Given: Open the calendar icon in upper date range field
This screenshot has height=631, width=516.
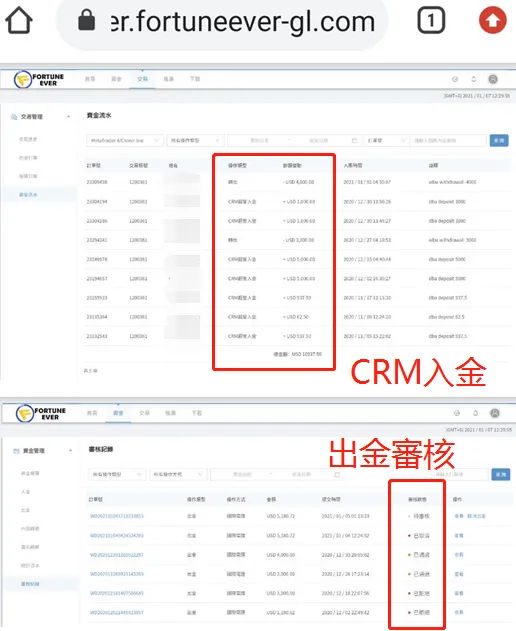Looking at the screenshot, I should (x=354, y=140).
